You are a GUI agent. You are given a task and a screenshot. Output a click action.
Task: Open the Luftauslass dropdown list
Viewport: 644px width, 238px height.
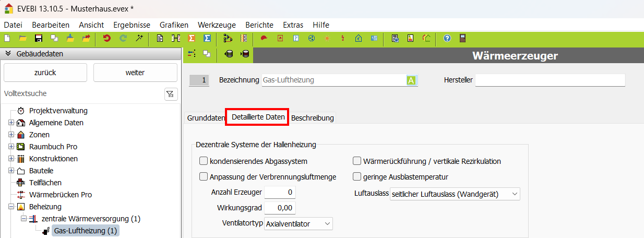[x=455, y=194]
